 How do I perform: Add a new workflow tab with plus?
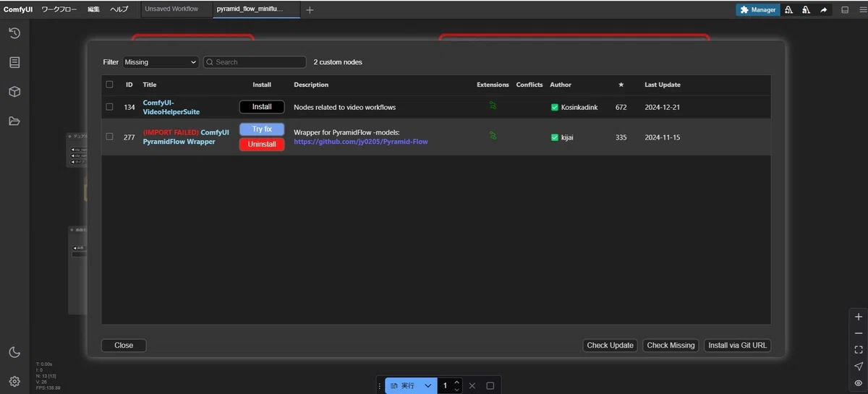[x=310, y=10]
